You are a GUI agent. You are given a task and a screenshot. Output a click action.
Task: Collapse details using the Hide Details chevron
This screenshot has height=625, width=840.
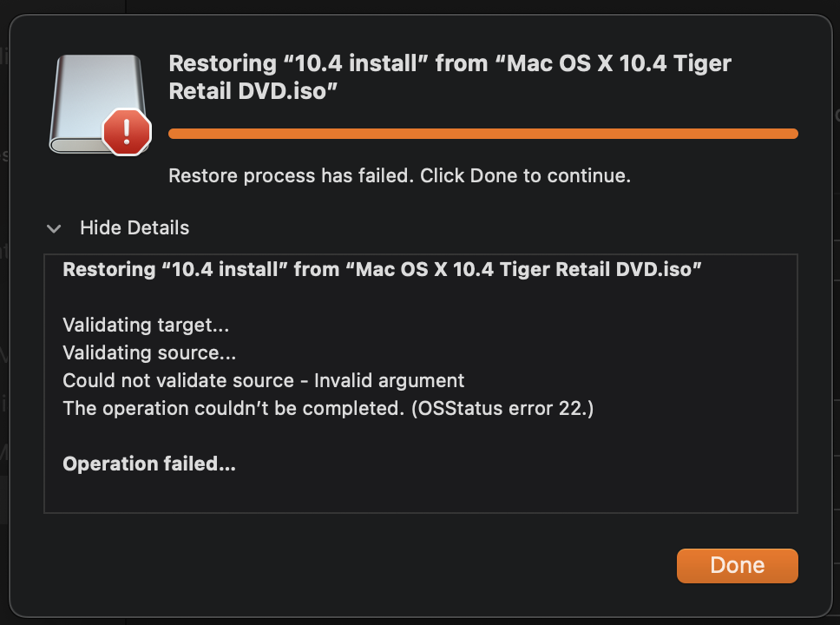pos(54,229)
